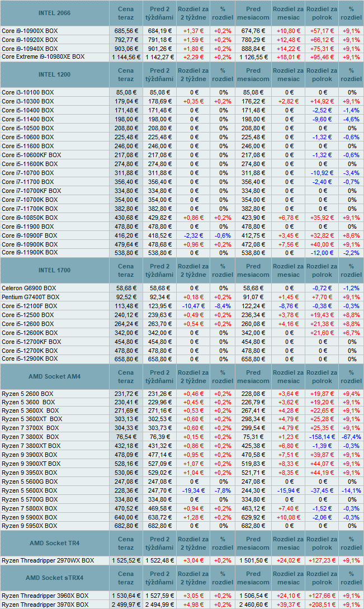Click the Ryzen 7 3800X BOX name
The image size is (364, 609).
click(30, 437)
